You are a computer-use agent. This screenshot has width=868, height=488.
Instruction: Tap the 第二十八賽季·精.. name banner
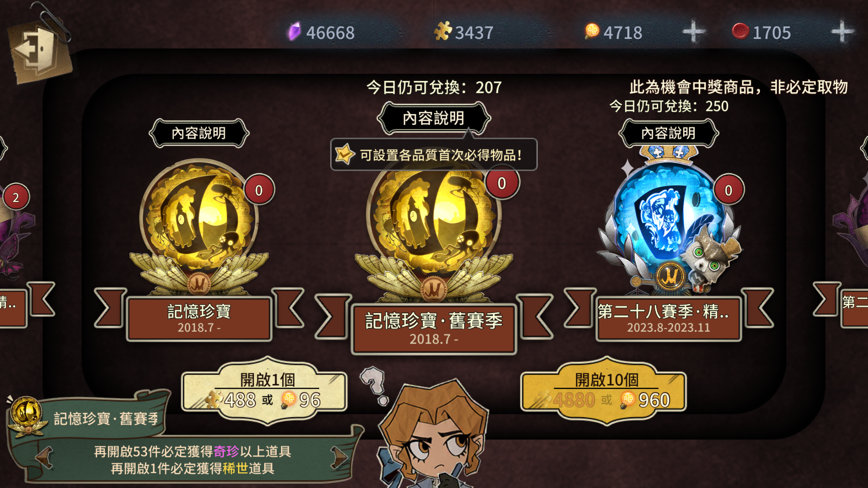tap(668, 319)
